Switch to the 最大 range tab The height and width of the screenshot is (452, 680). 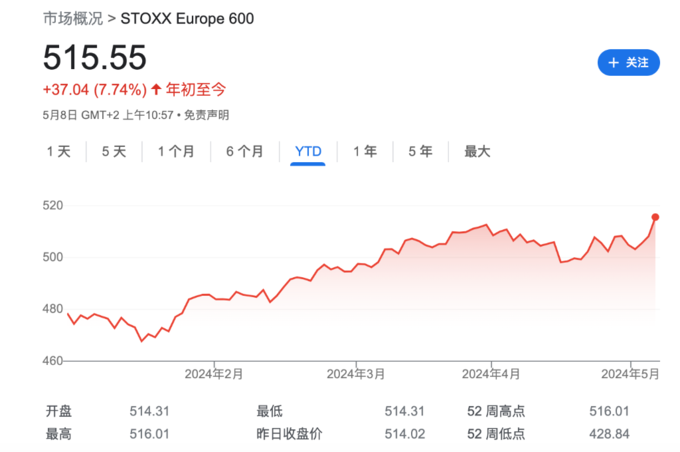click(477, 151)
